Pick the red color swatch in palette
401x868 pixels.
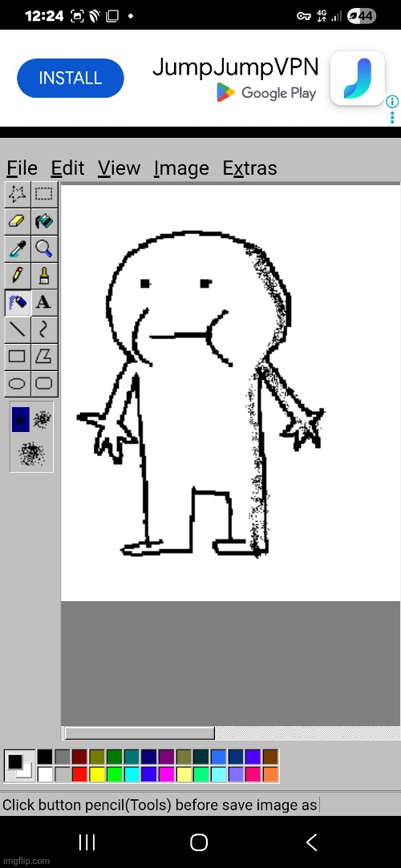click(79, 774)
